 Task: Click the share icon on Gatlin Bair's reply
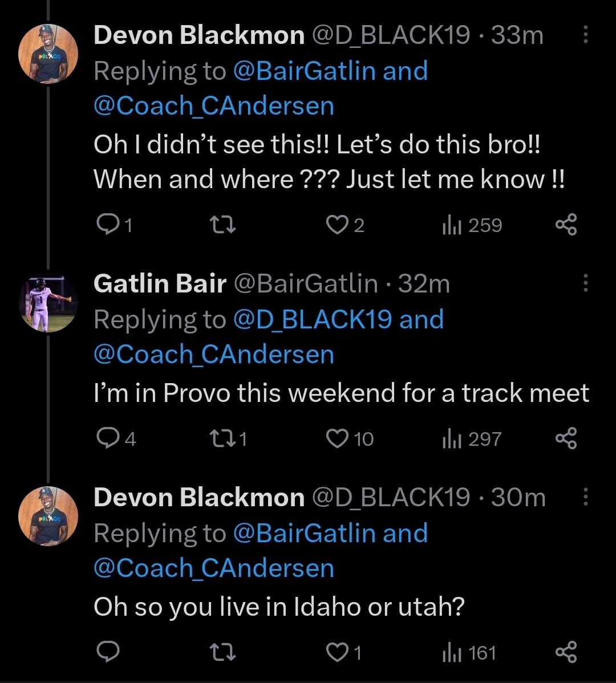[566, 438]
